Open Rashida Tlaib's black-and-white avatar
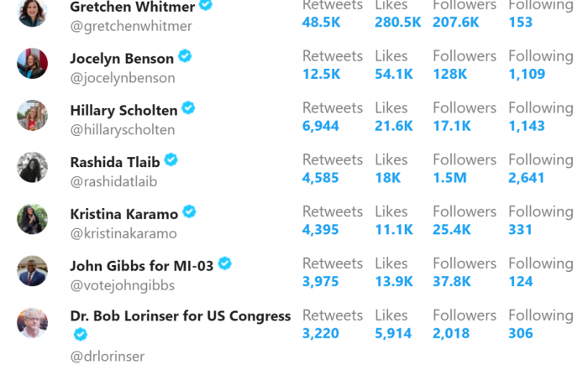 [x=32, y=167]
